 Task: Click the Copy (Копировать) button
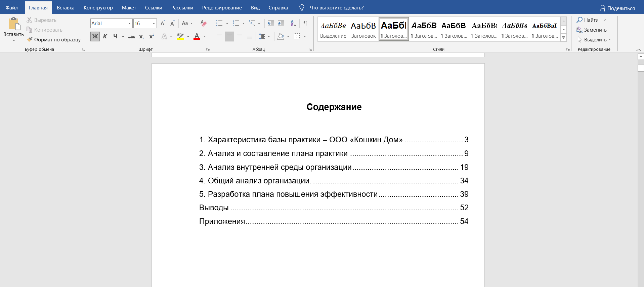(x=45, y=30)
